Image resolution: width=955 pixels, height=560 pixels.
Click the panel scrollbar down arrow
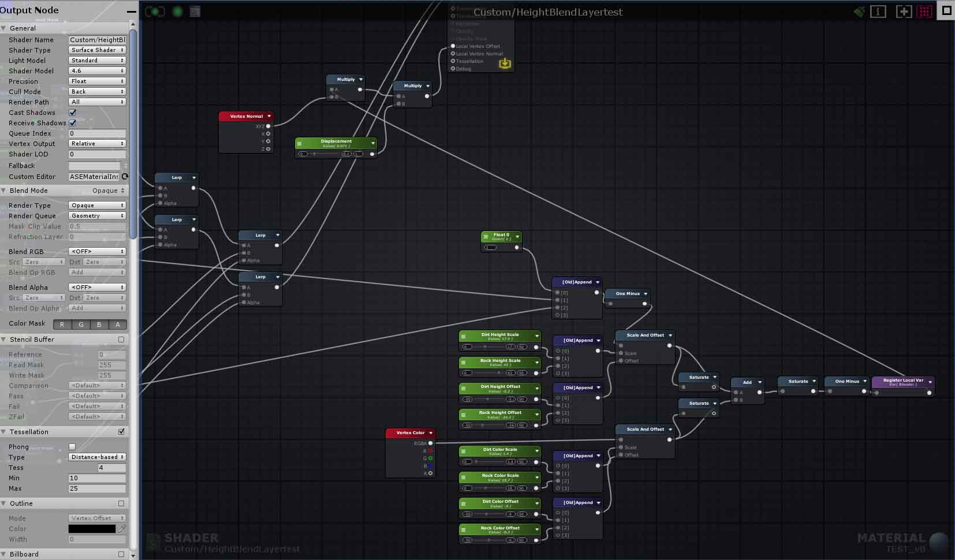[x=133, y=555]
